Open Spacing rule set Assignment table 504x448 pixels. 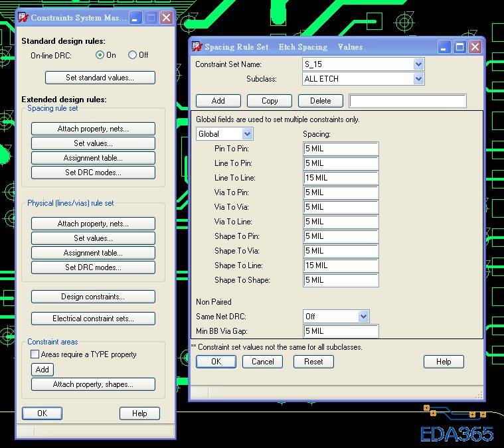tap(93, 158)
